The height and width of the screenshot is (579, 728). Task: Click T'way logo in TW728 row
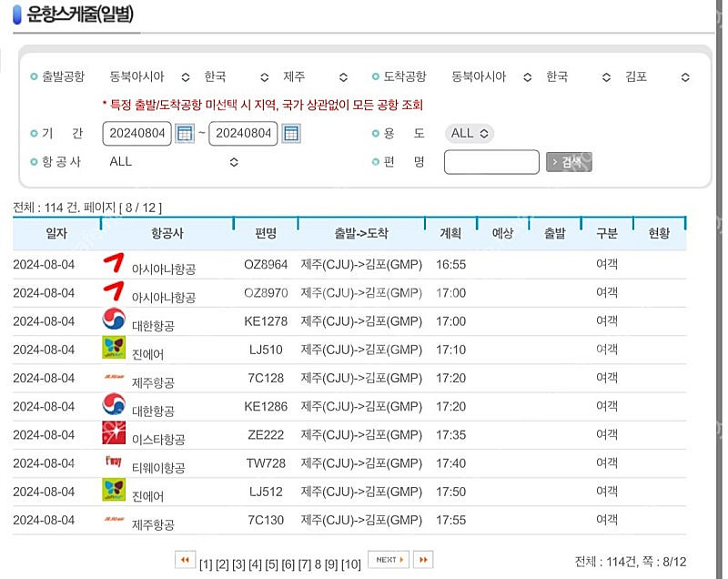pyautogui.click(x=114, y=461)
